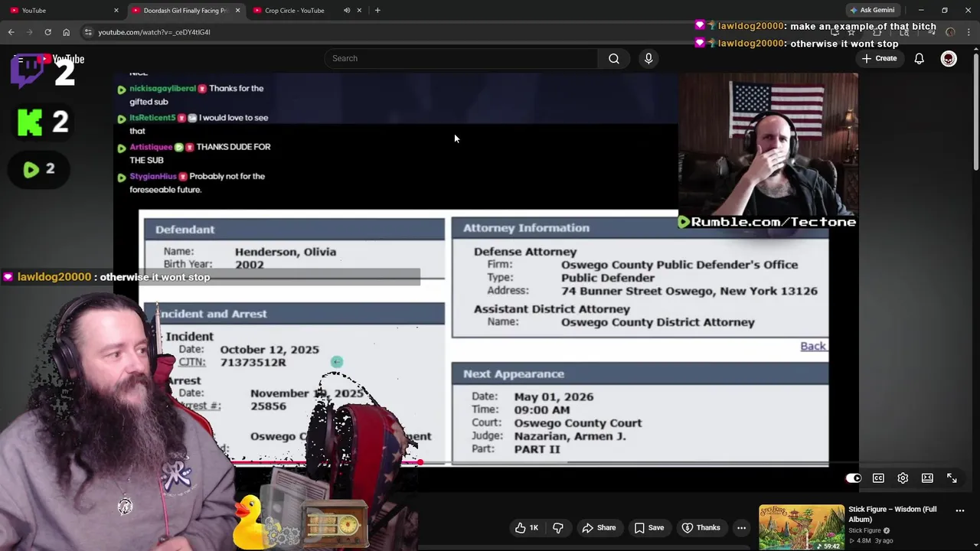Open the YouTube account avatar menu

coord(949,59)
